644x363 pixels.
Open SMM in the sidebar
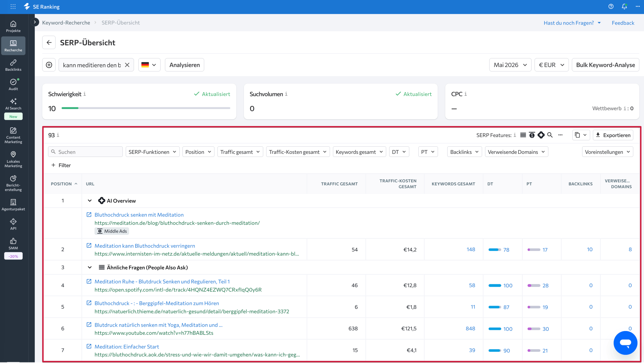tap(13, 244)
